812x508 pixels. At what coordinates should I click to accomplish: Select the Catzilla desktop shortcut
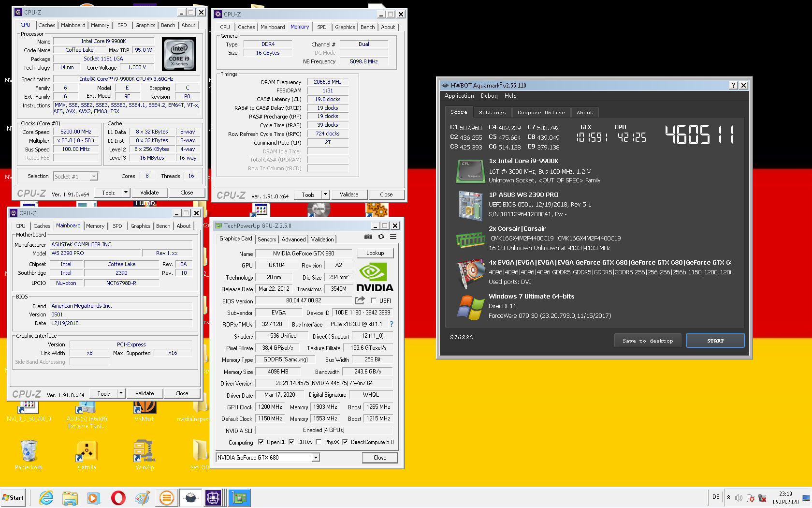(x=87, y=455)
